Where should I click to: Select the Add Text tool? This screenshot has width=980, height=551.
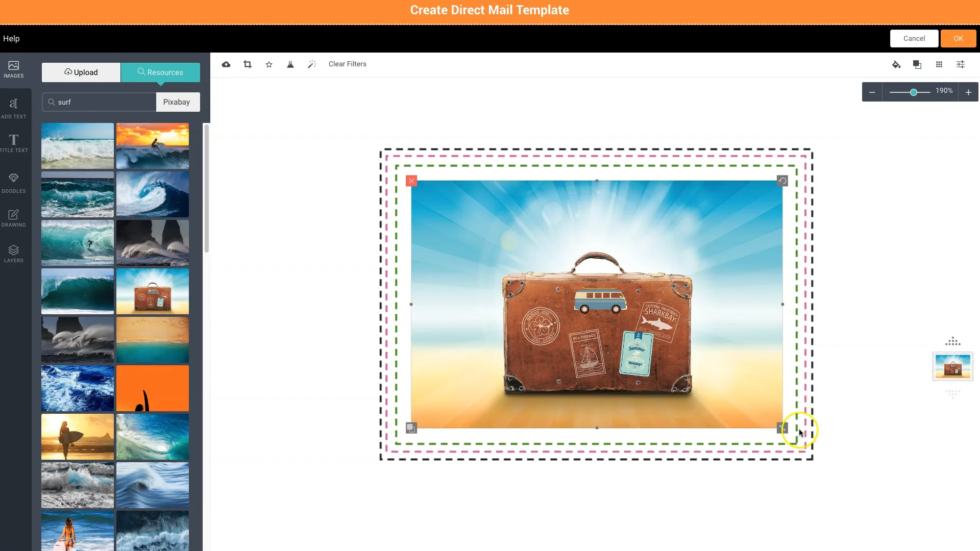click(14, 108)
